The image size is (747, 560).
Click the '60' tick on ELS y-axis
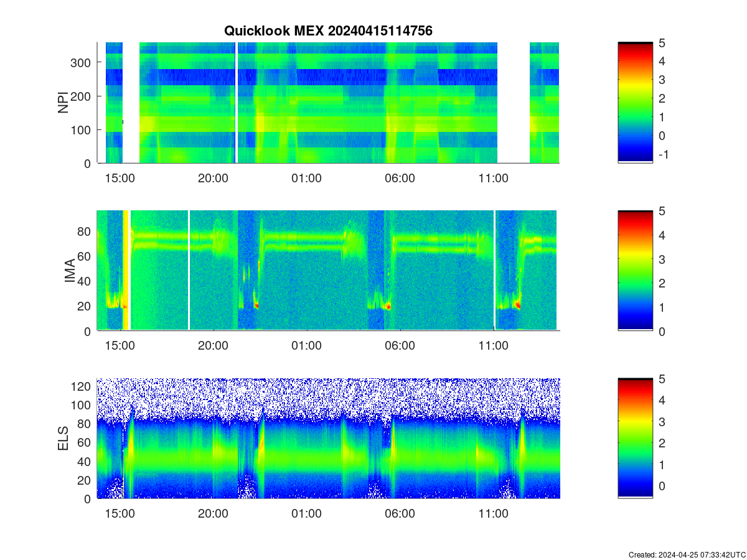click(x=85, y=442)
